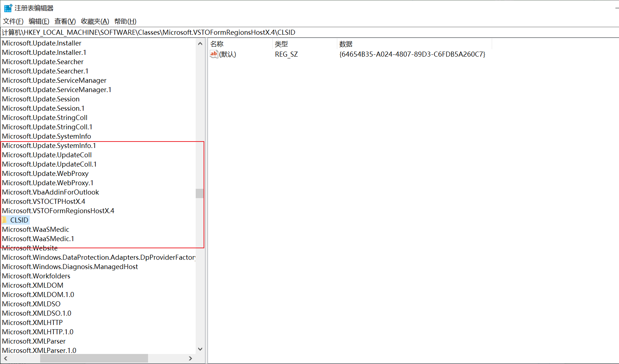
Task: Click the 类型 column header
Action: click(305, 44)
